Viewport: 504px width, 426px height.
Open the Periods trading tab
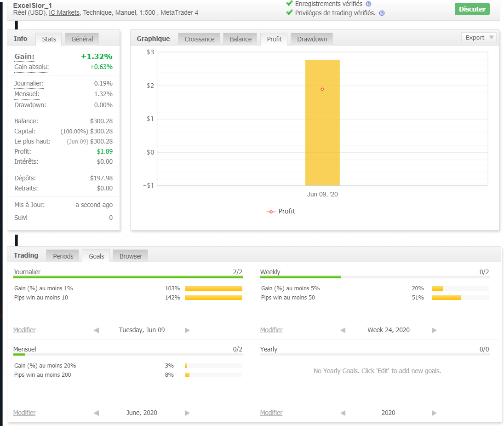[63, 256]
